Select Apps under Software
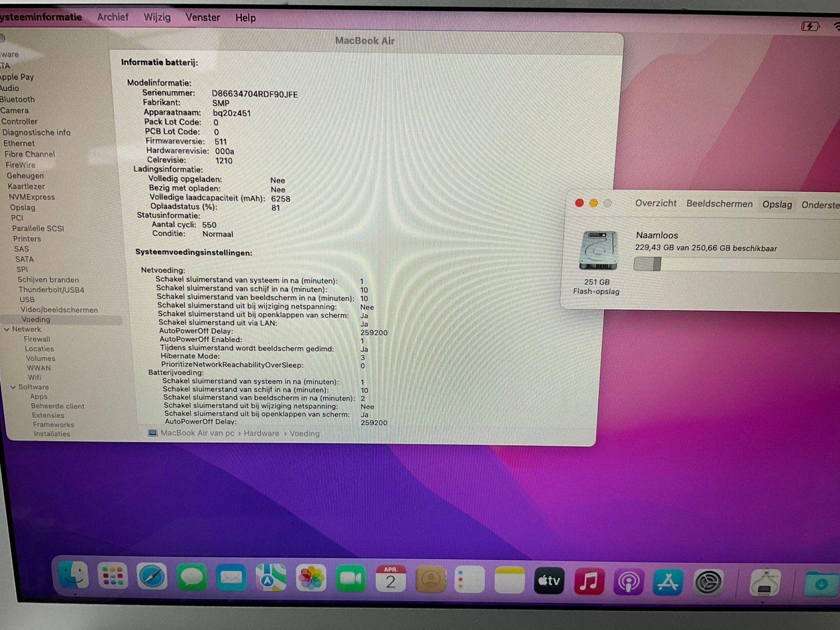Viewport: 840px width, 630px height. [x=38, y=396]
